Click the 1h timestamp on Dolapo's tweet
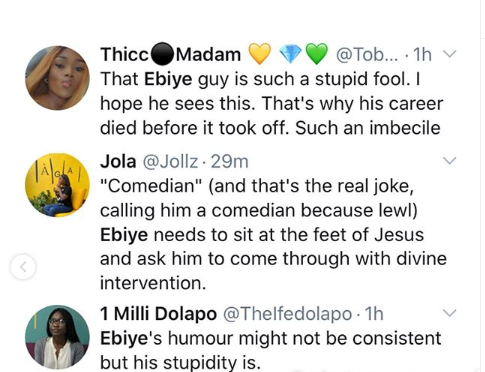Image resolution: width=485 pixels, height=372 pixels. pyautogui.click(x=374, y=314)
